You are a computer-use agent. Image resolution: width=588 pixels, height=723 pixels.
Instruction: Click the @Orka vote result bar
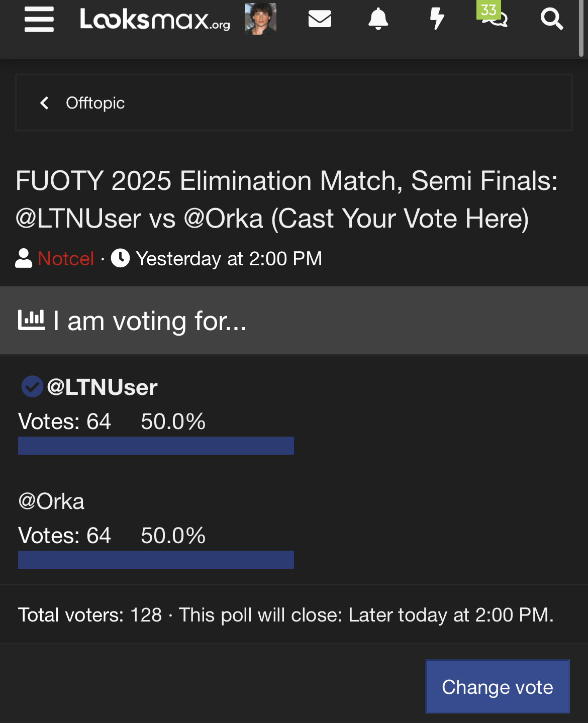click(156, 560)
